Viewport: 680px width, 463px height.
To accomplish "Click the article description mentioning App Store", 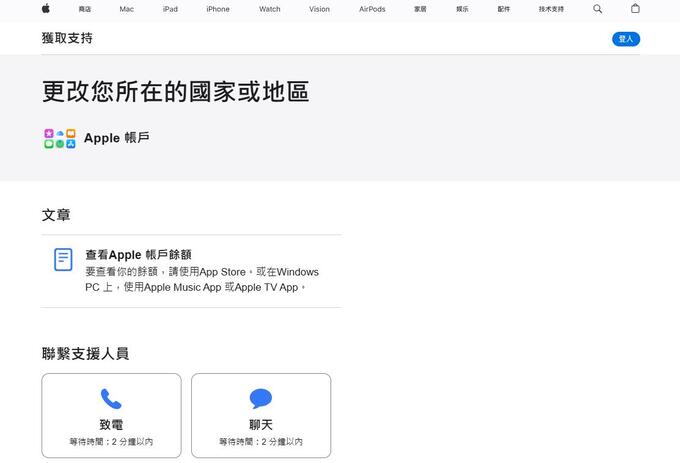I will point(202,280).
